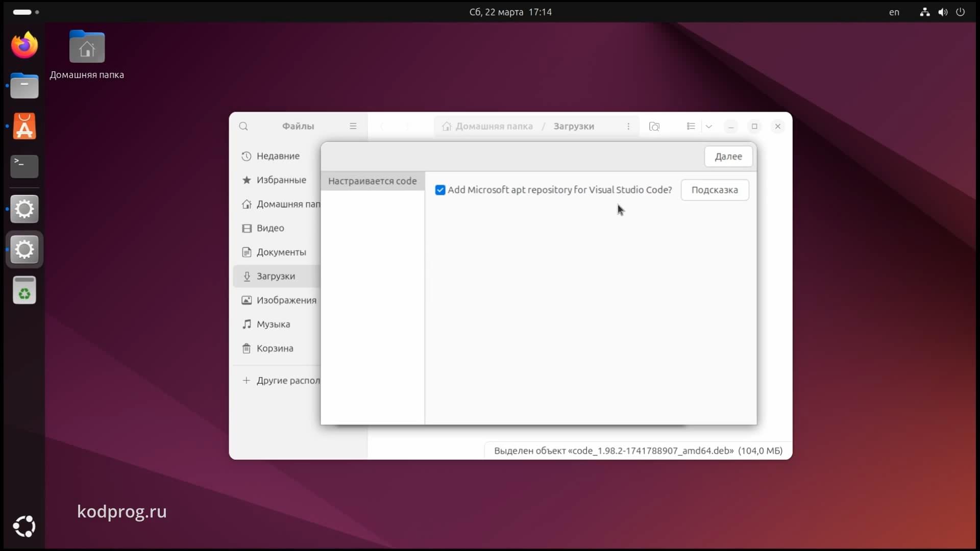Image resolution: width=980 pixels, height=551 pixels.
Task: Open Другие расположения in sidebar
Action: [x=276, y=380]
